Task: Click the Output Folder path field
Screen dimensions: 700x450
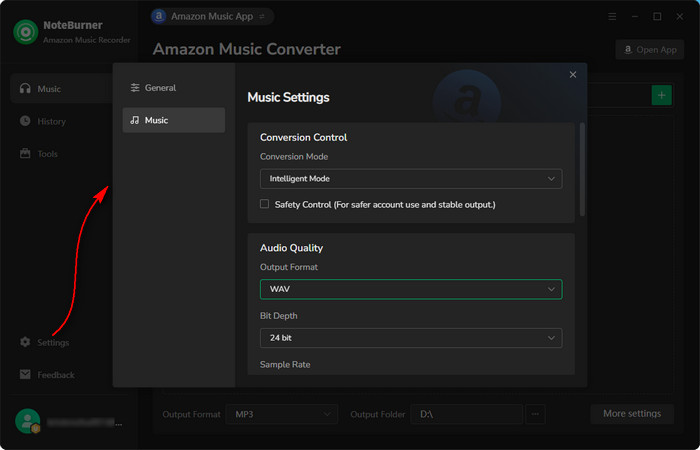Action: point(467,414)
